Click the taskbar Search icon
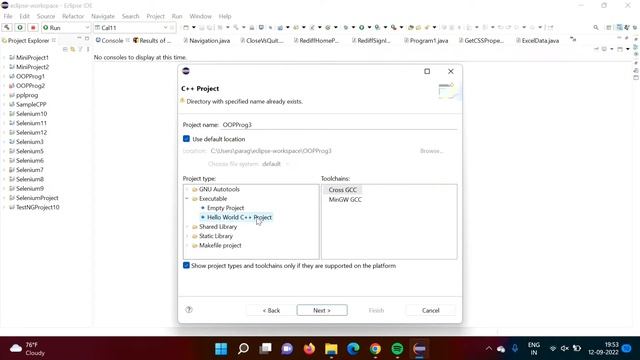 point(243,349)
